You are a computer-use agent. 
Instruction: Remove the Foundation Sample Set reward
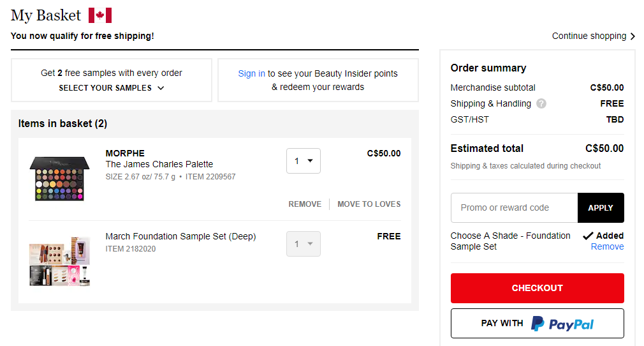pyautogui.click(x=607, y=247)
